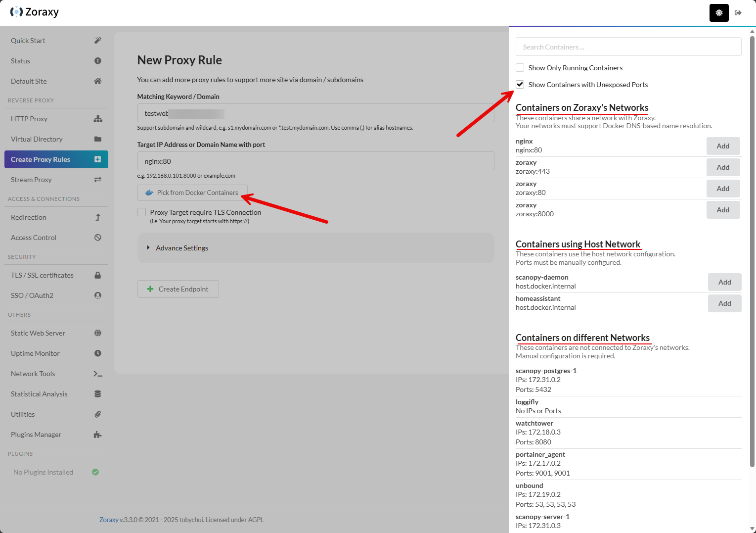The width and height of the screenshot is (756, 533).
Task: Click the Quick Start magic wand icon
Action: (x=97, y=41)
